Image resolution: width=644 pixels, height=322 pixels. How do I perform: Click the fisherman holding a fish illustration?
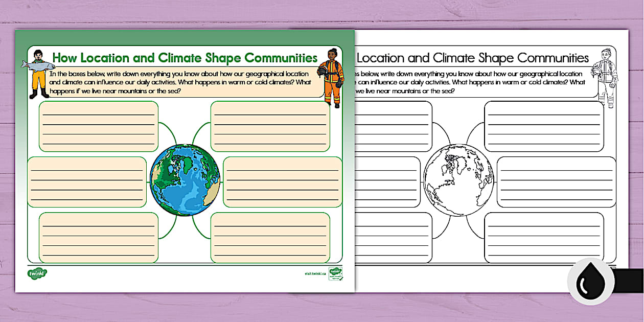(36, 73)
